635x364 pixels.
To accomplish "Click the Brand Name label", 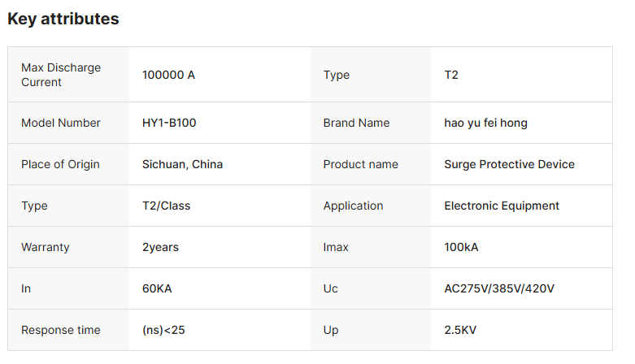I will 356,123.
